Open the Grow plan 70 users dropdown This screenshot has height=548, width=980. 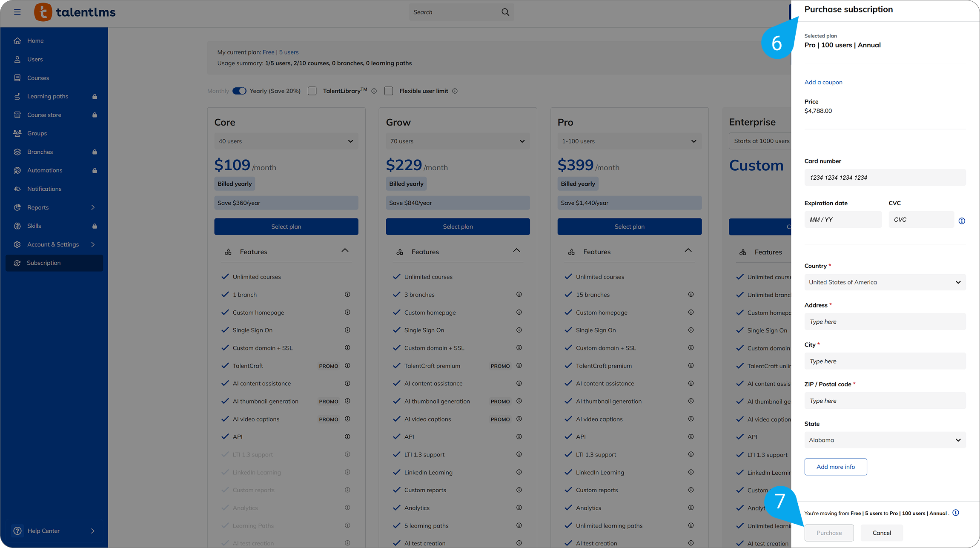point(458,141)
